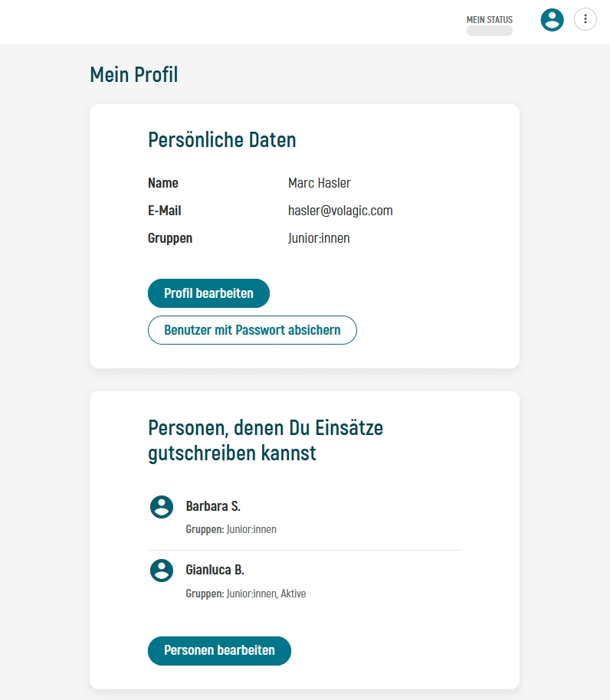This screenshot has height=700, width=610.
Task: Select the name Marc Hasler
Action: (x=320, y=183)
